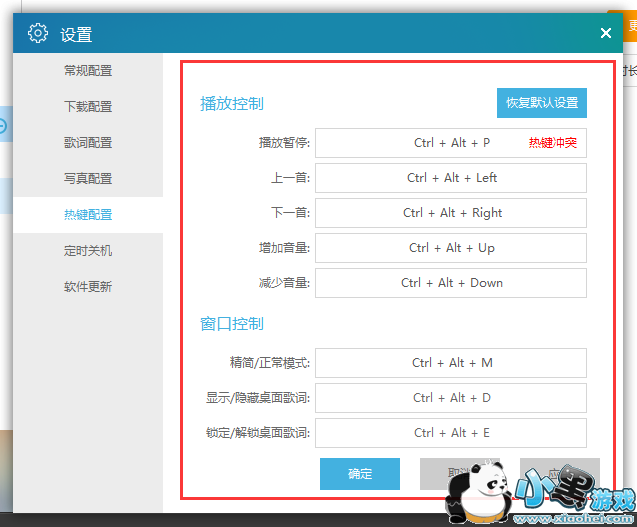This screenshot has height=527, width=637.
Task: Edit the 锁定/解锁桌面歌词 hotkey field
Action: coord(451,433)
